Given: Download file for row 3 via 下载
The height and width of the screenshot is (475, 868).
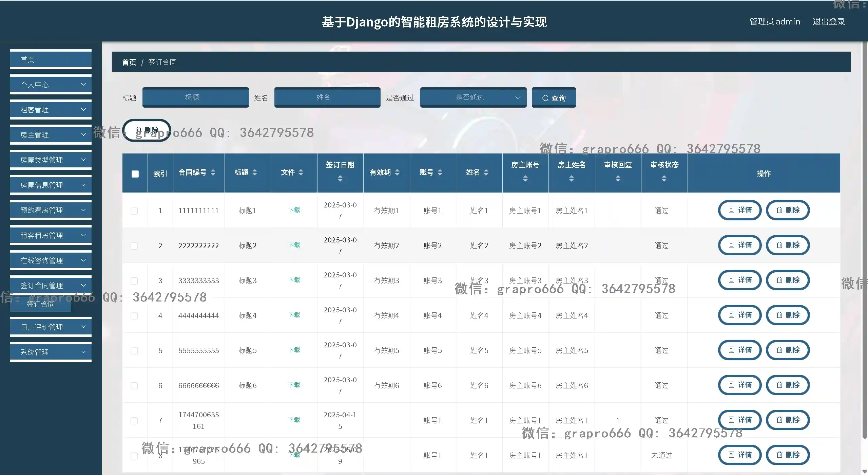Looking at the screenshot, I should tap(294, 280).
